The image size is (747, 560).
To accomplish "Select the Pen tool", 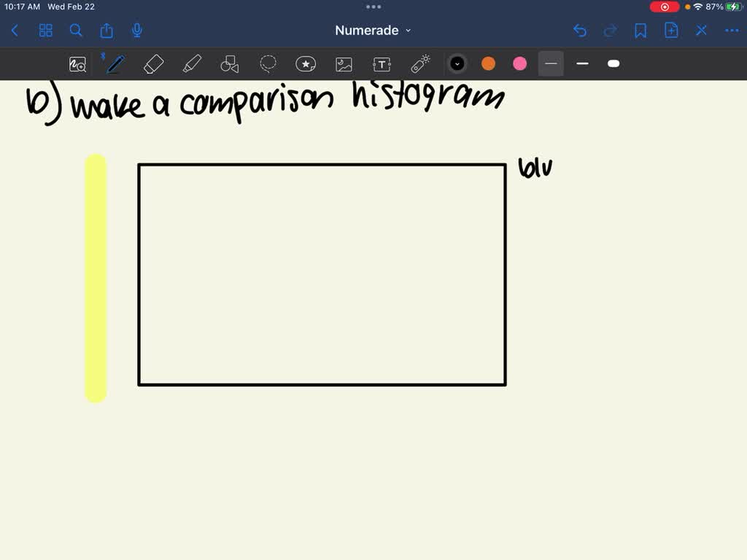I will point(115,64).
